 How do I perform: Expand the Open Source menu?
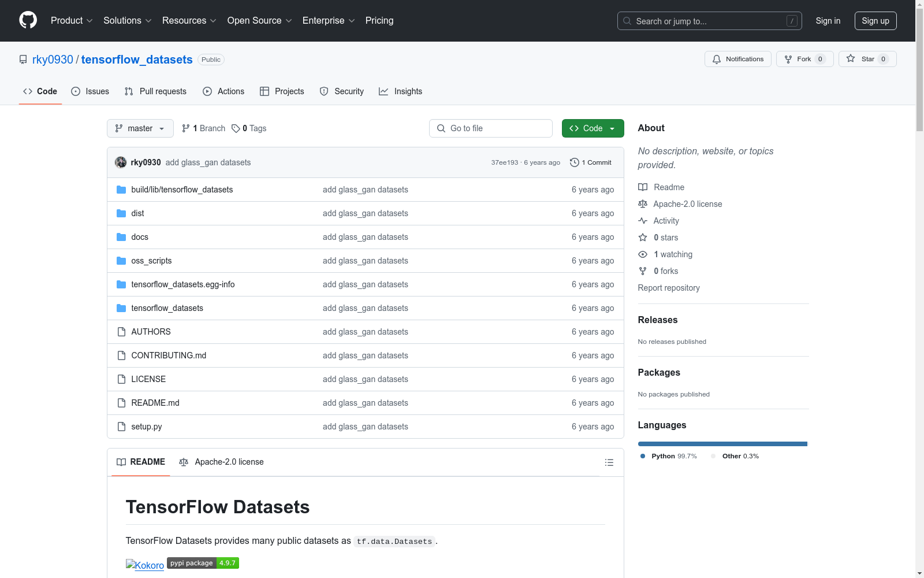coord(260,21)
